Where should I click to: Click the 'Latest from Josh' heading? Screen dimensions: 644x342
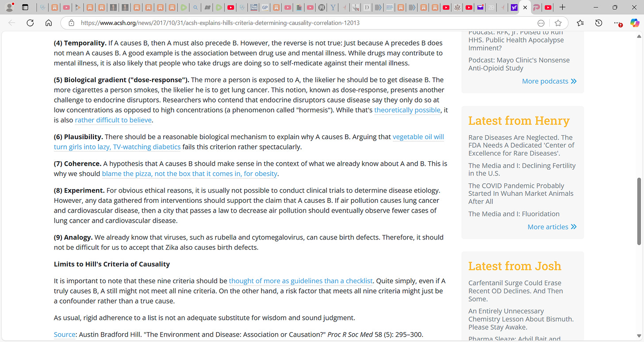(515, 266)
